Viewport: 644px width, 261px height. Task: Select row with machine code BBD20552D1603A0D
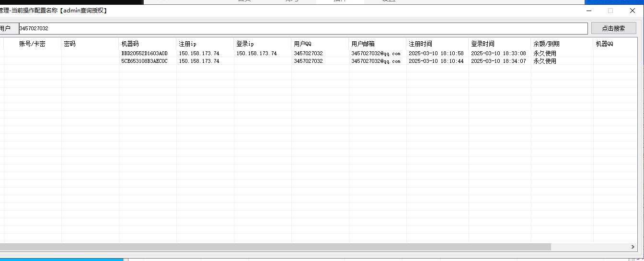[144, 53]
